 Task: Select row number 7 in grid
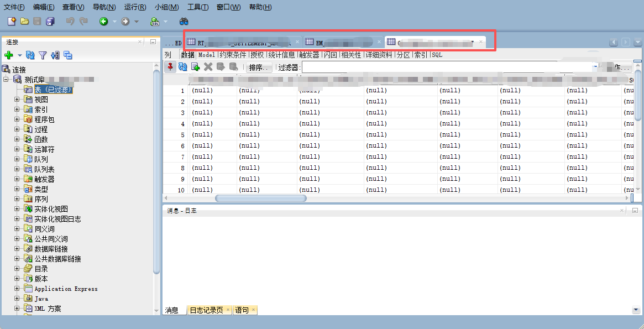pyautogui.click(x=183, y=157)
